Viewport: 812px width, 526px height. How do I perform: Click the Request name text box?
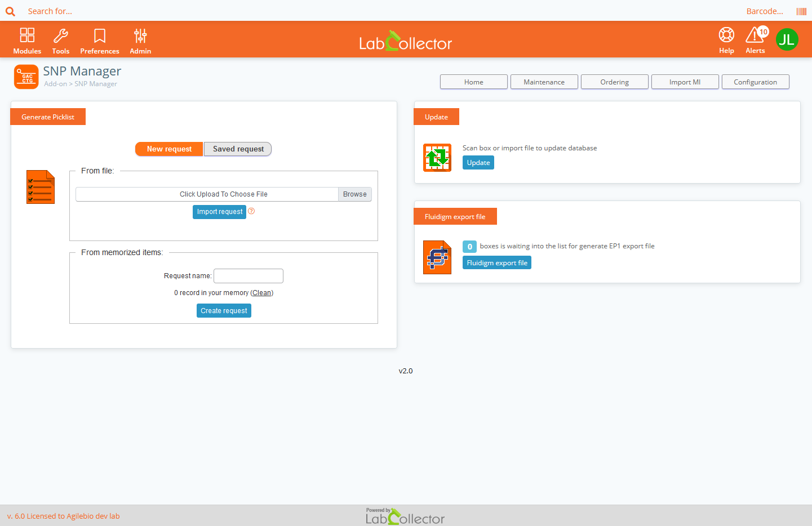click(x=249, y=276)
